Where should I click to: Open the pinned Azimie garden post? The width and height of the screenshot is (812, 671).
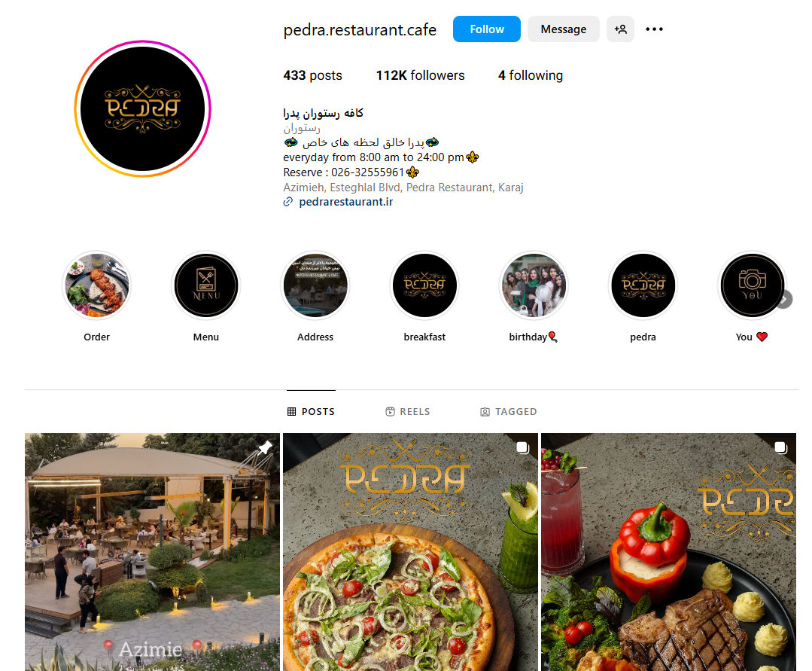pyautogui.click(x=152, y=552)
